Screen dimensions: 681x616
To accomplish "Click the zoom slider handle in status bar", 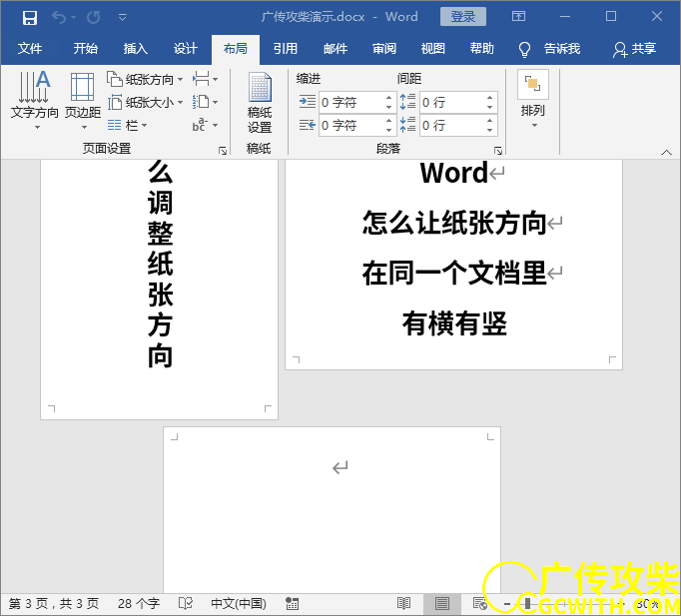I will click(527, 603).
